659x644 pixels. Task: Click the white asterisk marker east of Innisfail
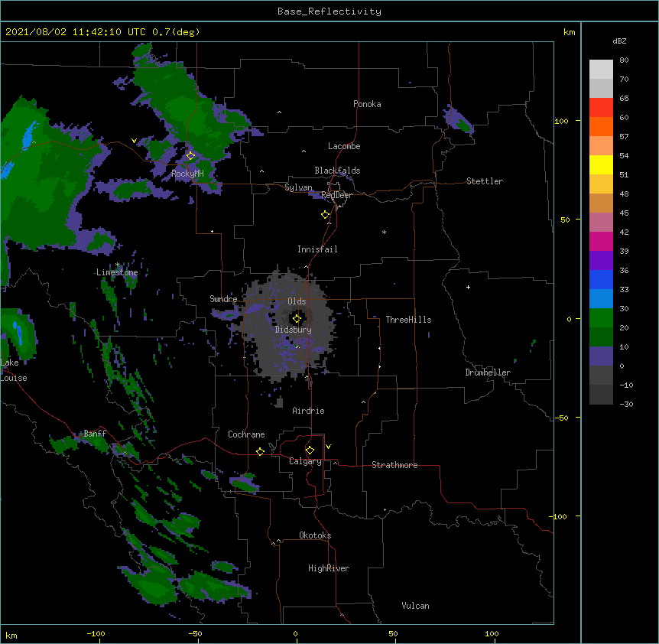pos(384,232)
